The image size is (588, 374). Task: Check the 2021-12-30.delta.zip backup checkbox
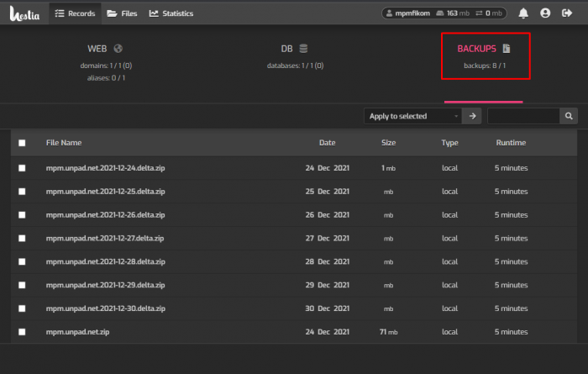coord(22,308)
